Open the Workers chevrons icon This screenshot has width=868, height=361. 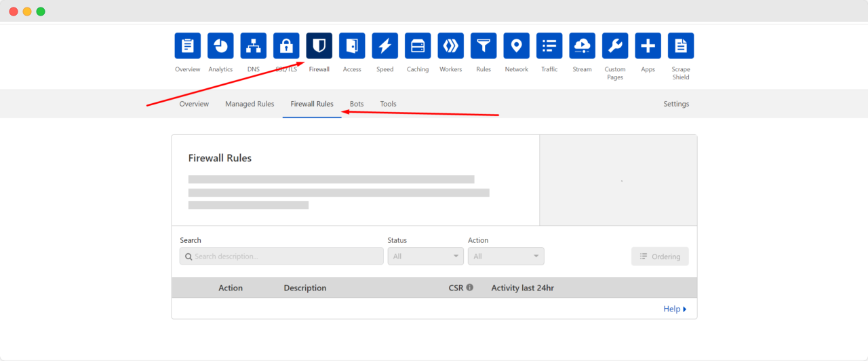tap(451, 45)
